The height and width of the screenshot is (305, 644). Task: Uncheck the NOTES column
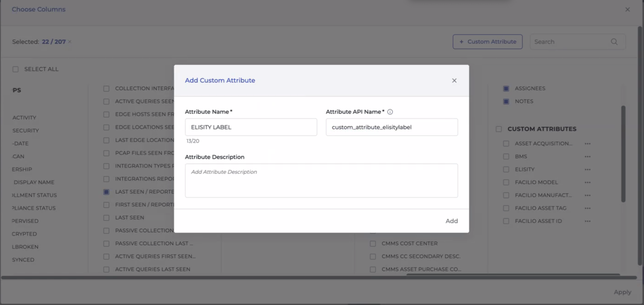(x=506, y=101)
